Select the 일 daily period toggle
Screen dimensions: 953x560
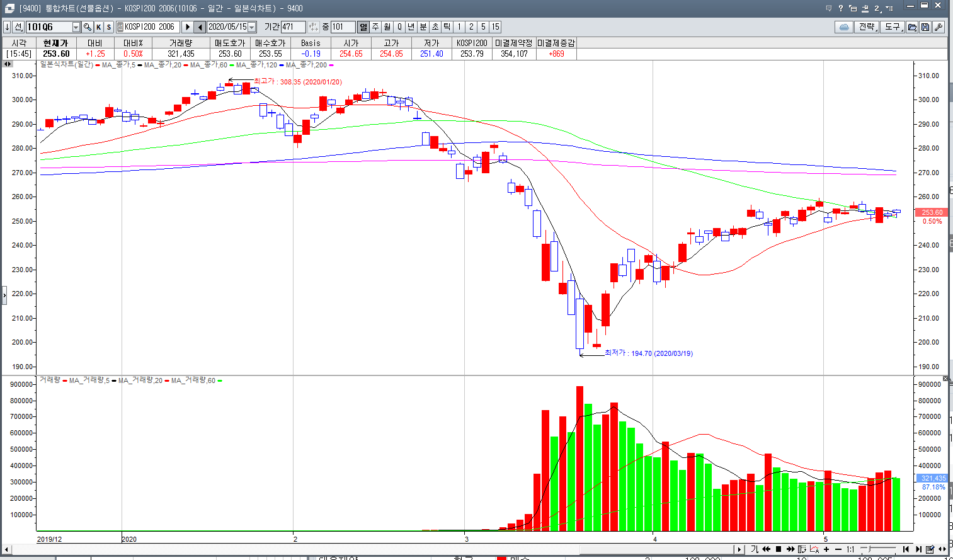363,27
